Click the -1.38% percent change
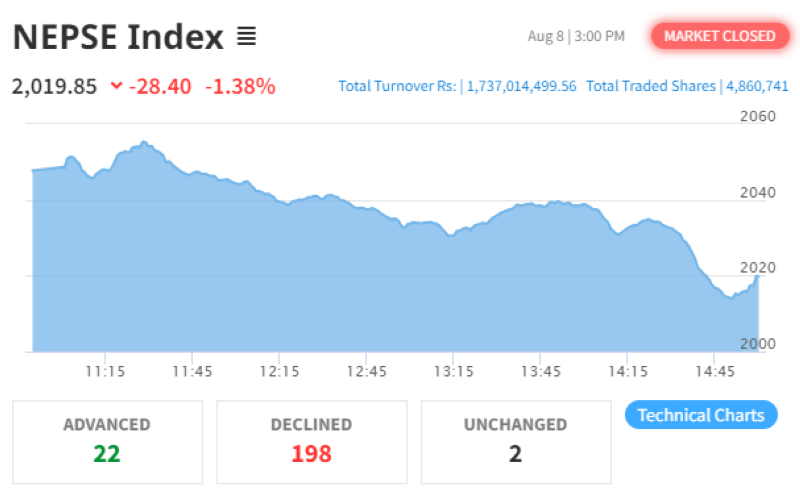Screen dimensions: 800x488 pyautogui.click(x=240, y=86)
